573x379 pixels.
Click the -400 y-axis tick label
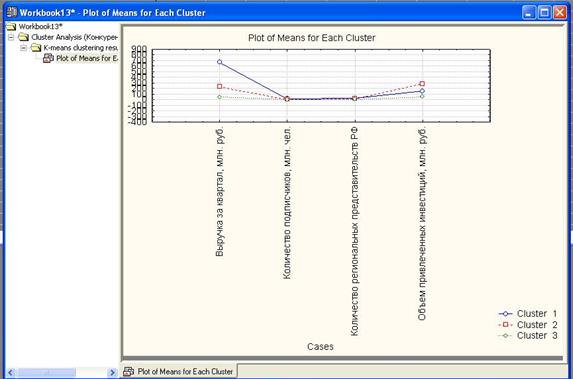coord(138,122)
